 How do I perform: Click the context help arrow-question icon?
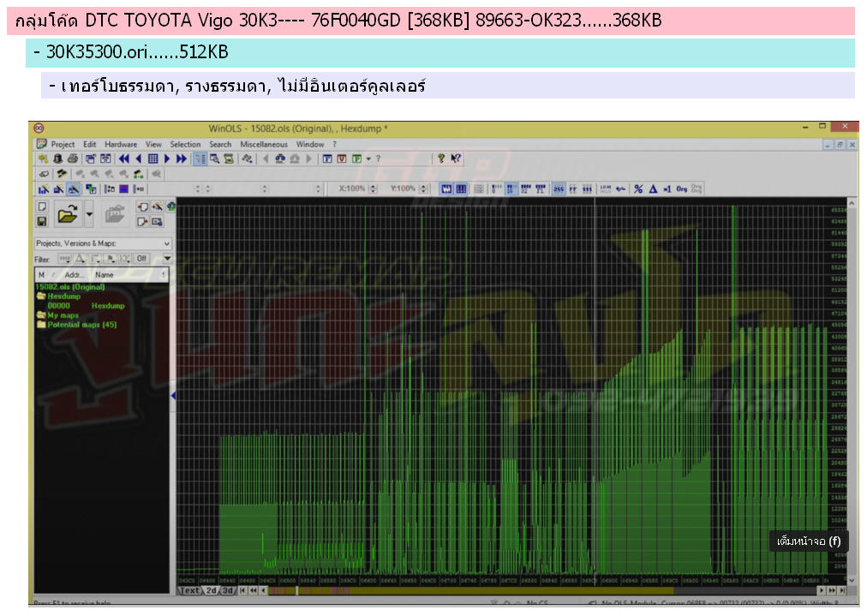pos(456,158)
